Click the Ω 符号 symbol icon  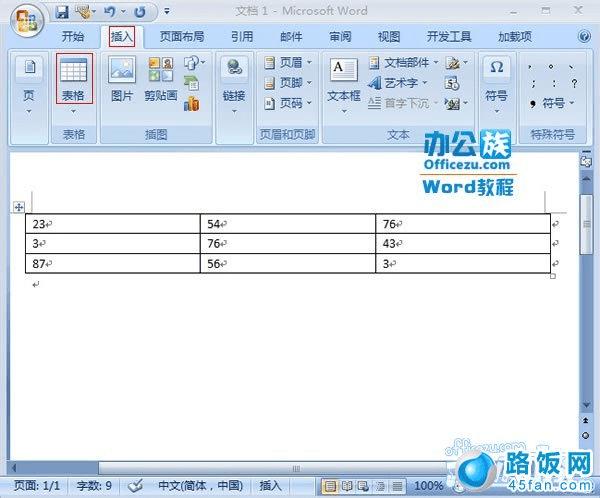pyautogui.click(x=496, y=68)
